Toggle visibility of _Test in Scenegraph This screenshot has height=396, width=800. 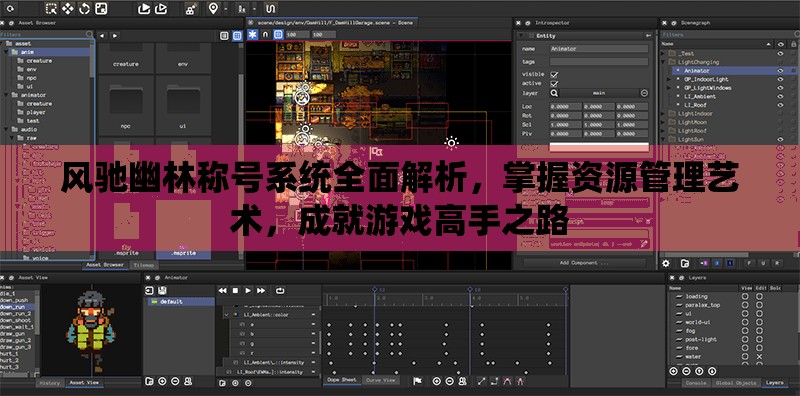[x=780, y=54]
